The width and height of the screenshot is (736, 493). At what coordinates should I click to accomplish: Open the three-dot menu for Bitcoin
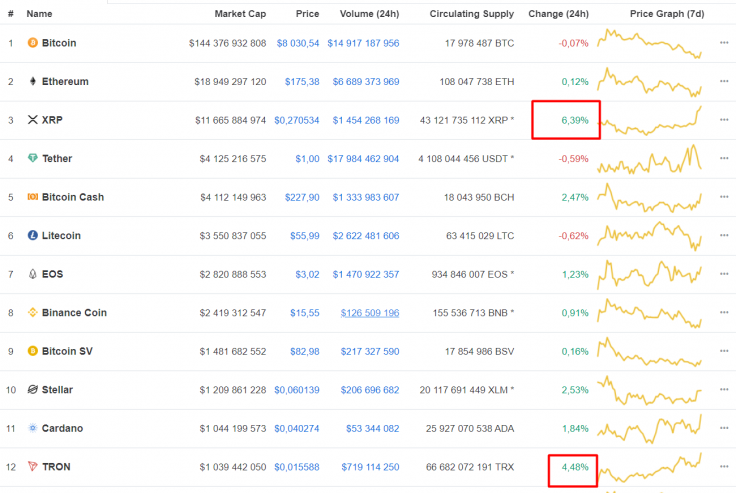point(724,43)
